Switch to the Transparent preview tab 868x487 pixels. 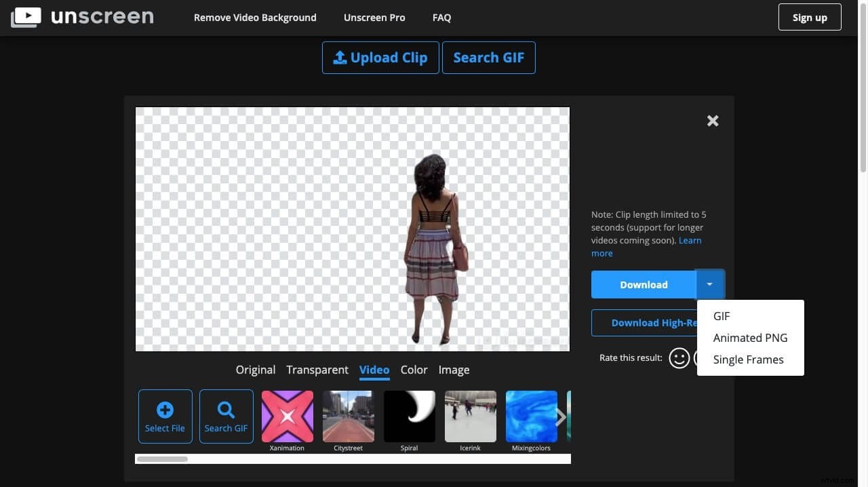(317, 370)
